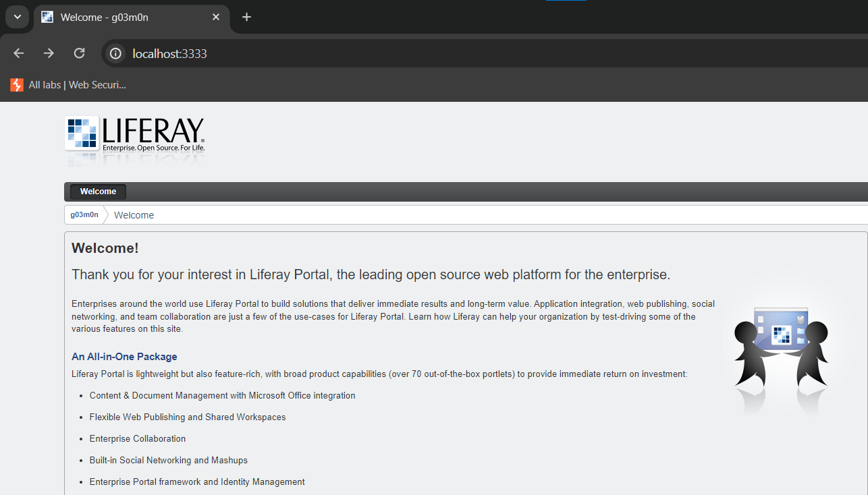Click the Built-in Social Networking and Mashups item

pos(168,461)
